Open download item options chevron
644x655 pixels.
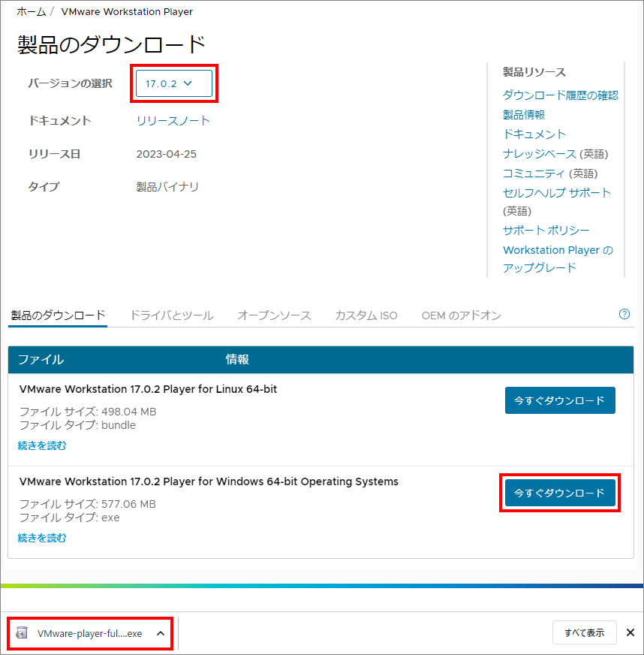161,633
